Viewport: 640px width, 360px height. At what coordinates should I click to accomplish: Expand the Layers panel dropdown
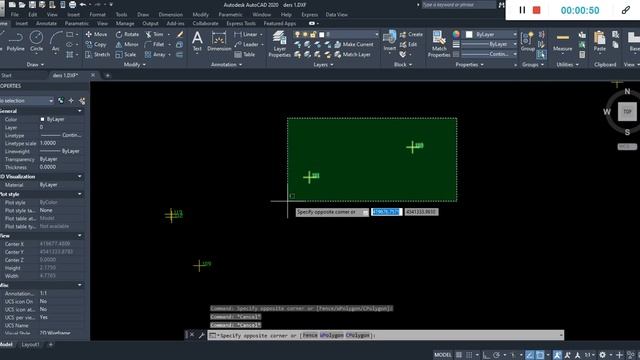coord(323,64)
